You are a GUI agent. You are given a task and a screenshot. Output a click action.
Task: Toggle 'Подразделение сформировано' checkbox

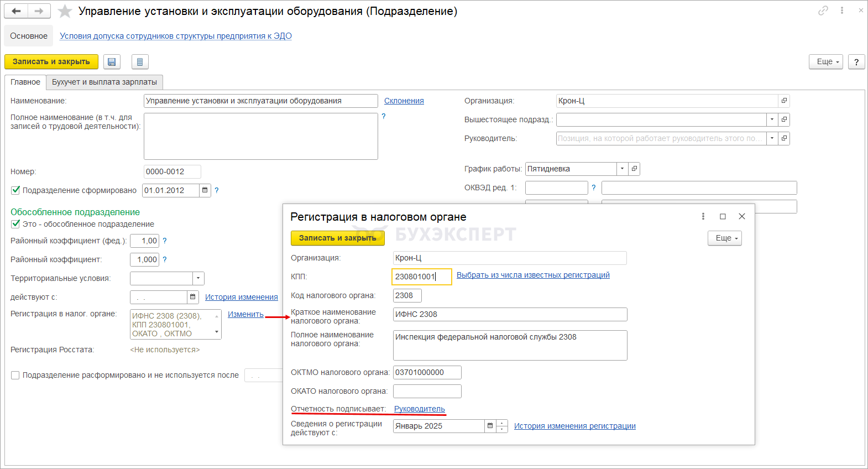15,190
